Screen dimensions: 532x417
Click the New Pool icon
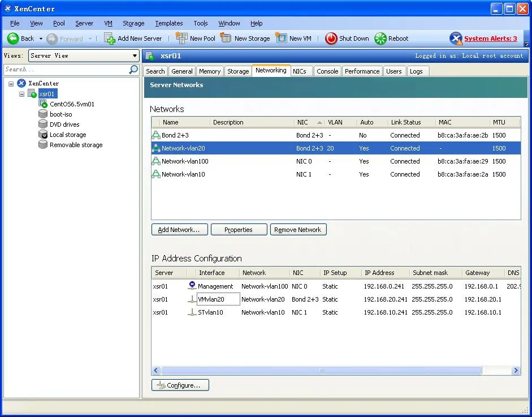(x=181, y=38)
